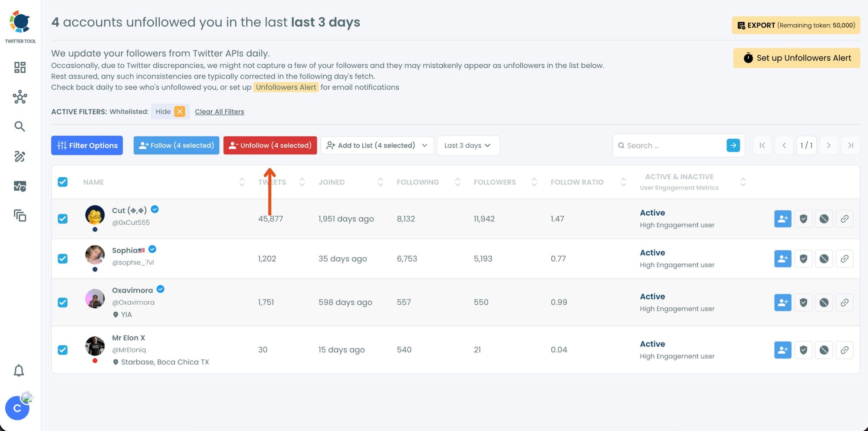Open profile link for Sophia @sophie_7vl

tap(845, 259)
